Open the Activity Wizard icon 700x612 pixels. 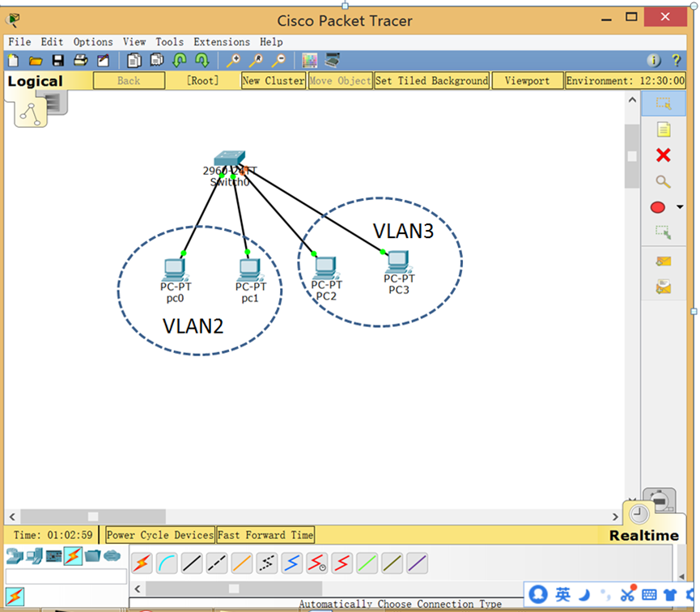[103, 60]
